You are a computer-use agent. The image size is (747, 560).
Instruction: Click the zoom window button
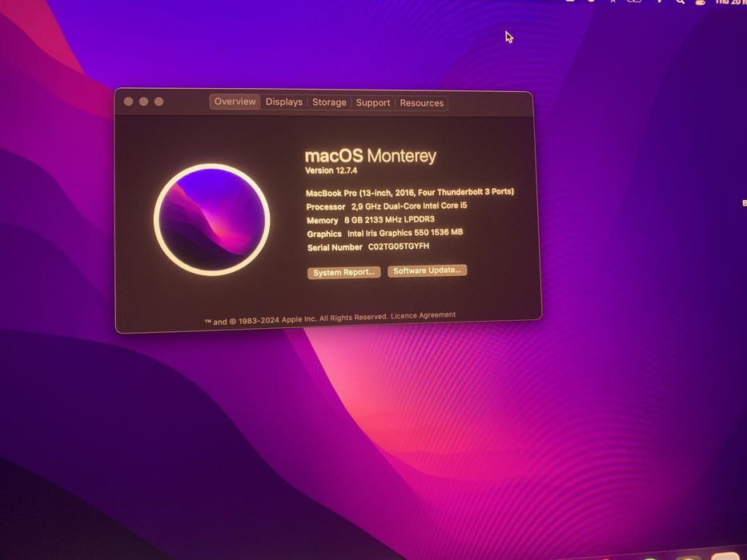click(159, 102)
